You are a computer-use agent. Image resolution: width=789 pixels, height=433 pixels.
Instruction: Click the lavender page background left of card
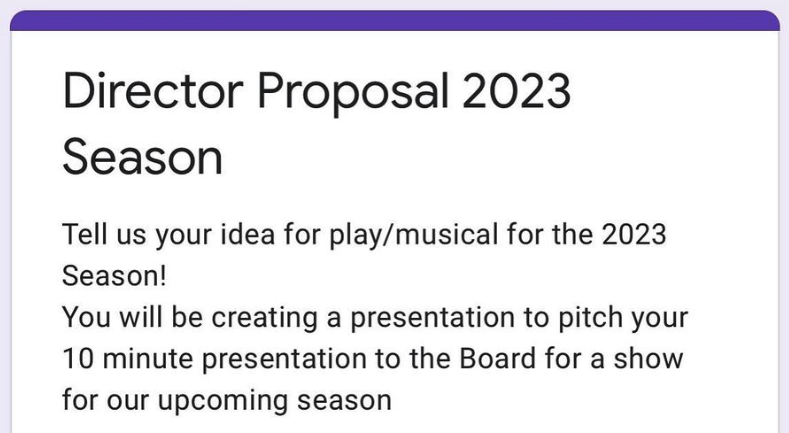pos(5,226)
